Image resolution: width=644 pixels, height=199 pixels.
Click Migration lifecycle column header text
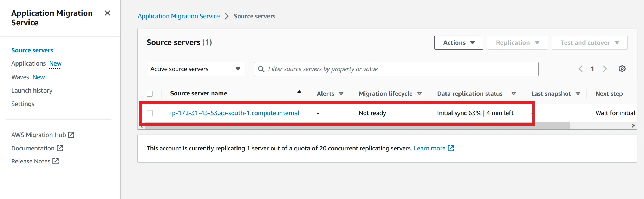pyautogui.click(x=385, y=94)
